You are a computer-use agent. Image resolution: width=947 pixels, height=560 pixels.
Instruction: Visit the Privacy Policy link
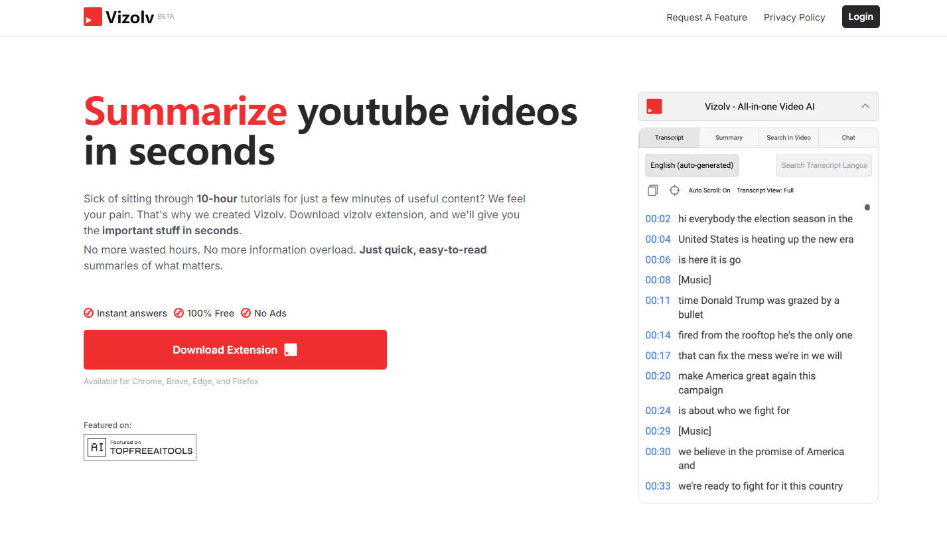tap(794, 17)
